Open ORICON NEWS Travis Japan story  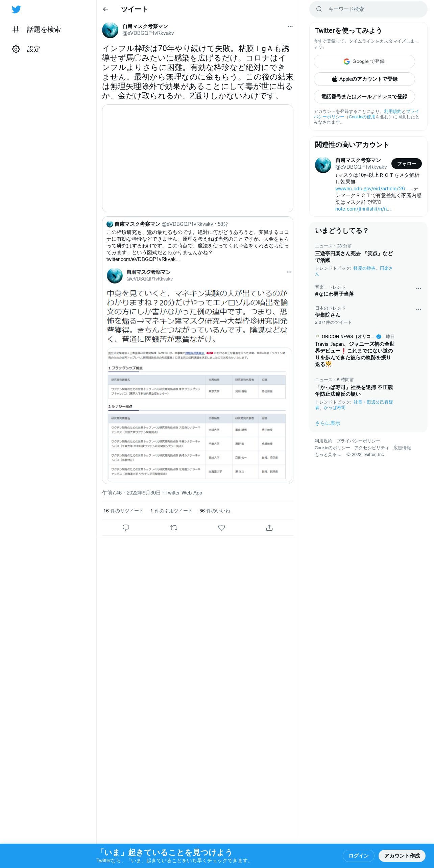(355, 354)
